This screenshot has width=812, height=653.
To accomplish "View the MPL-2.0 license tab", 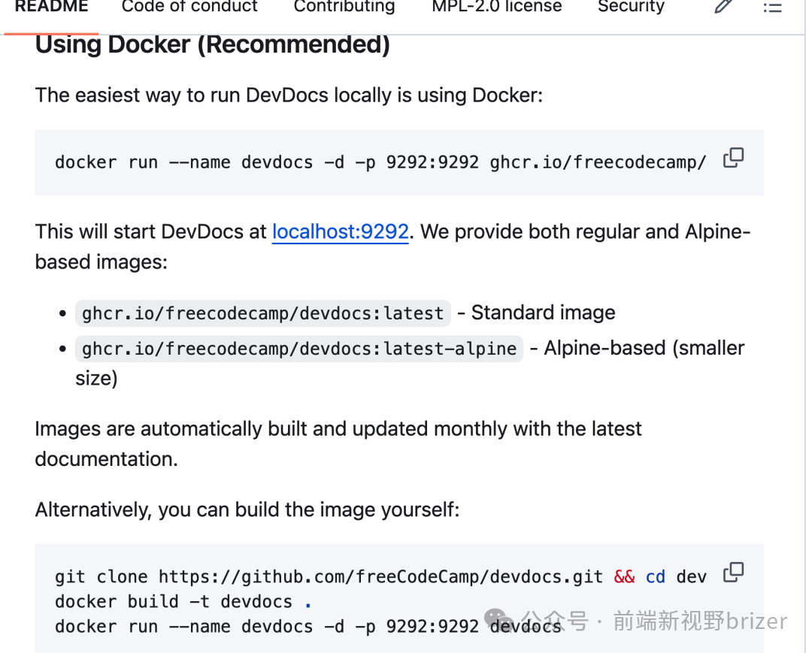I will (x=496, y=7).
